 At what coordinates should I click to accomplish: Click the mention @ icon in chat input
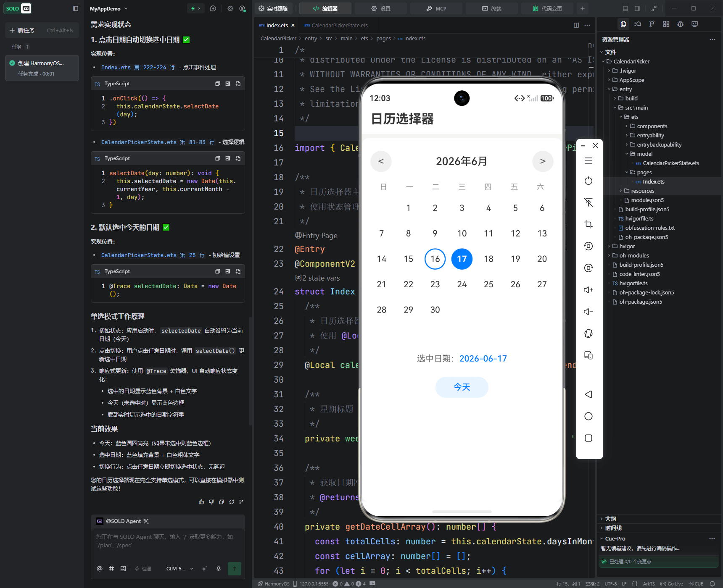pos(100,569)
